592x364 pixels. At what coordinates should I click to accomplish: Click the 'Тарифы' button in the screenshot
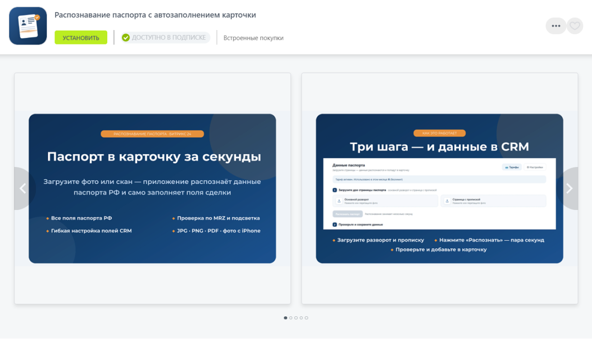point(512,167)
